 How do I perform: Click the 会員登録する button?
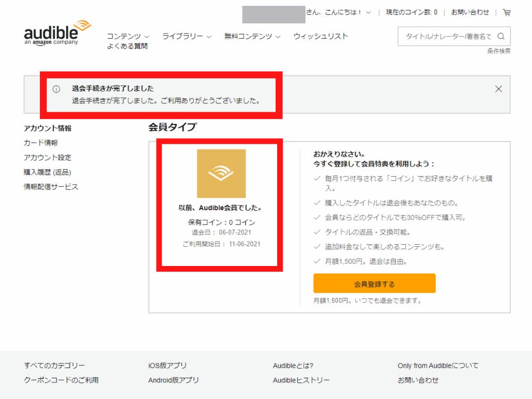point(374,284)
